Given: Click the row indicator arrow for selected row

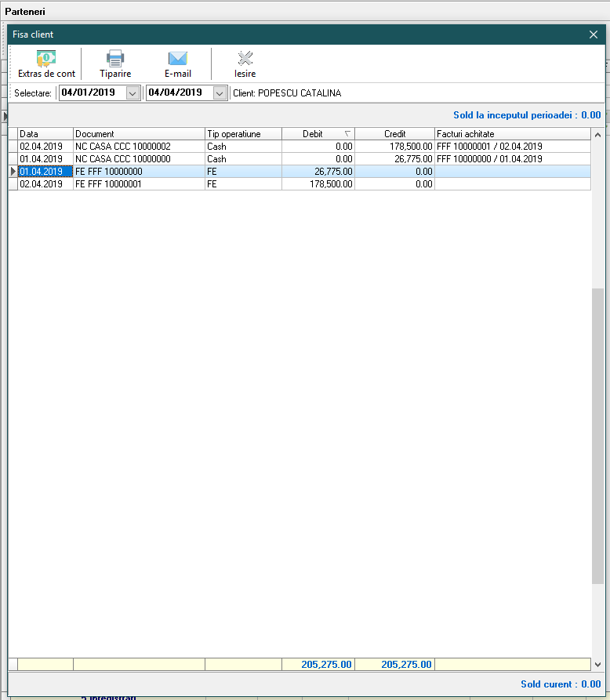Looking at the screenshot, I should coord(13,172).
